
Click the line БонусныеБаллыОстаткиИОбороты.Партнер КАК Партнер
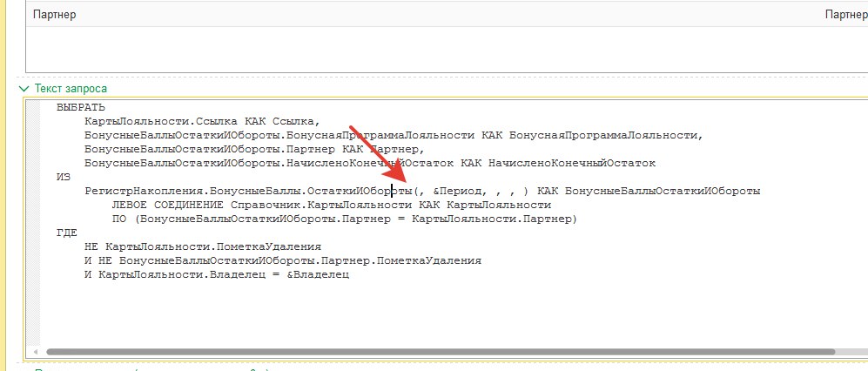pyautogui.click(x=254, y=150)
